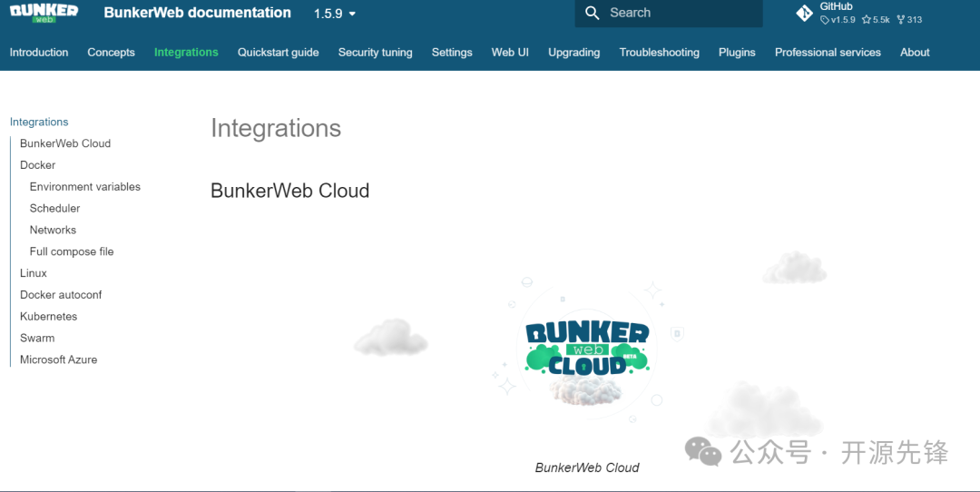Screen dimensions: 980x492
Task: Open the Security tuning tab
Action: tap(375, 53)
